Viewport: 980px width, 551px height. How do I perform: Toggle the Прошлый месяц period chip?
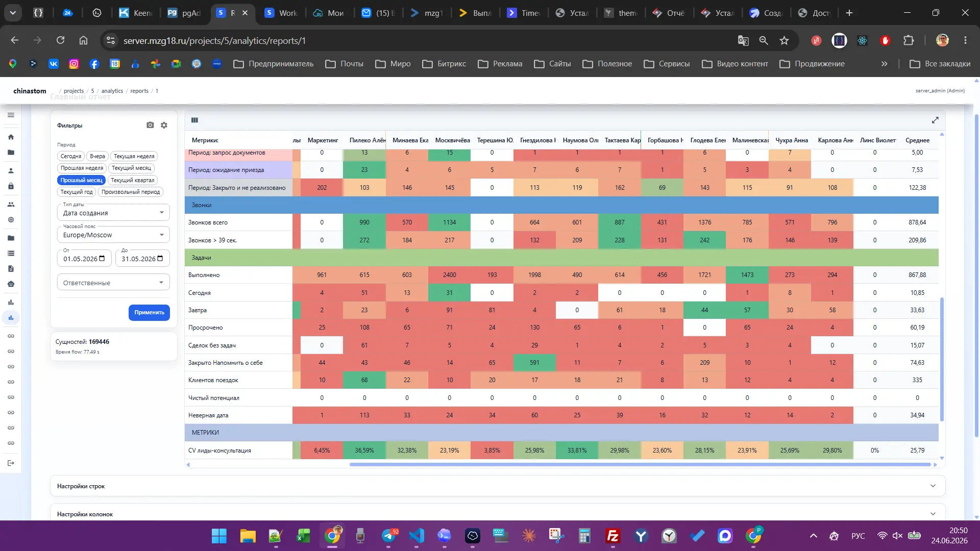click(81, 180)
